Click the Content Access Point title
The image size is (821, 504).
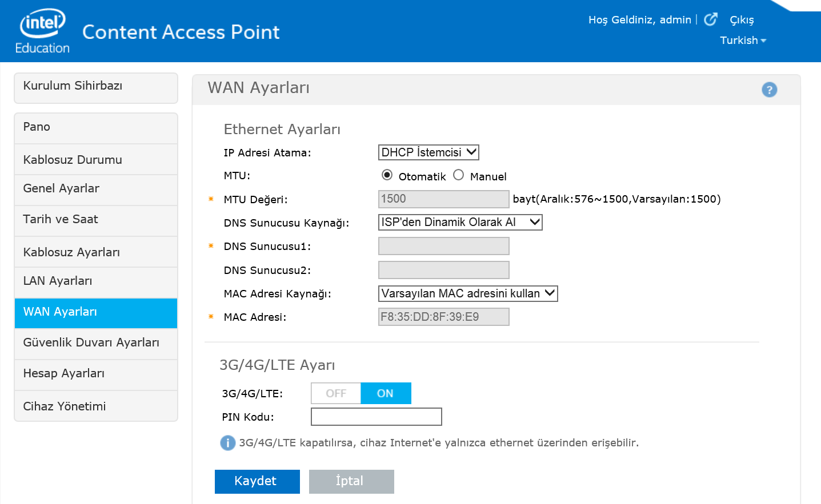(x=181, y=32)
